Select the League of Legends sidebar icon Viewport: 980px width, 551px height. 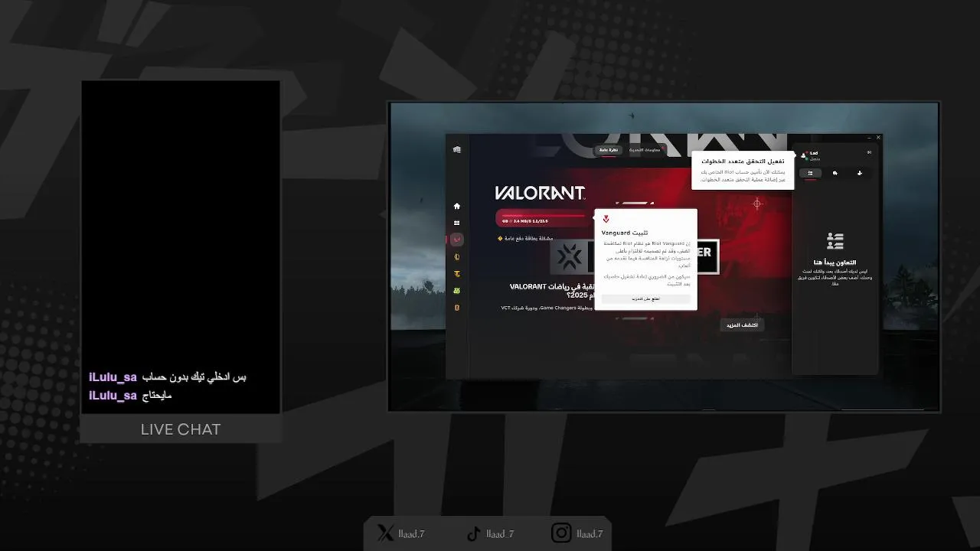(x=457, y=256)
